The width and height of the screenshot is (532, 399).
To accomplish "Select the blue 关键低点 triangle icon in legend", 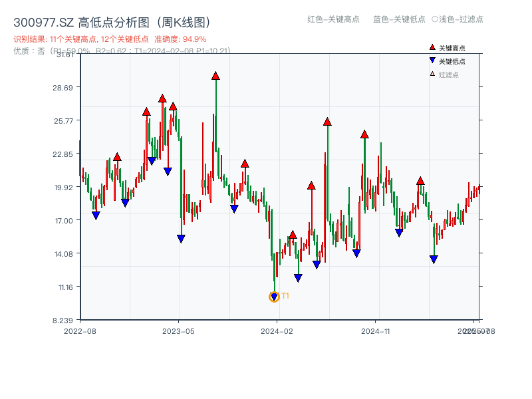I will (432, 61).
